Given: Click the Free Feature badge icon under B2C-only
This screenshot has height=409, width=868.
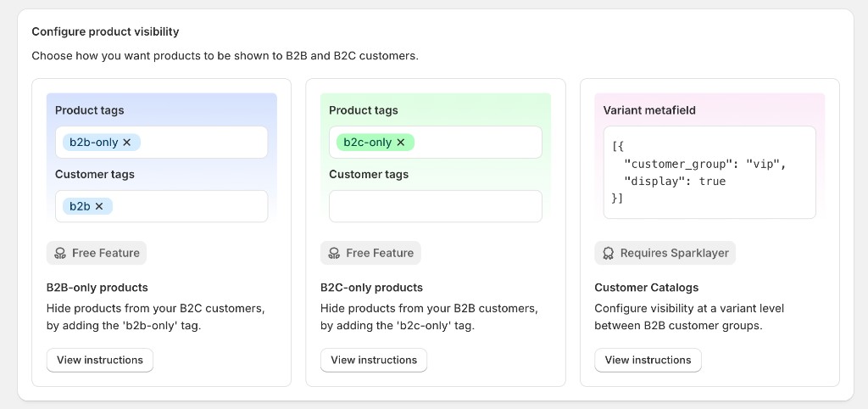Looking at the screenshot, I should 334,253.
